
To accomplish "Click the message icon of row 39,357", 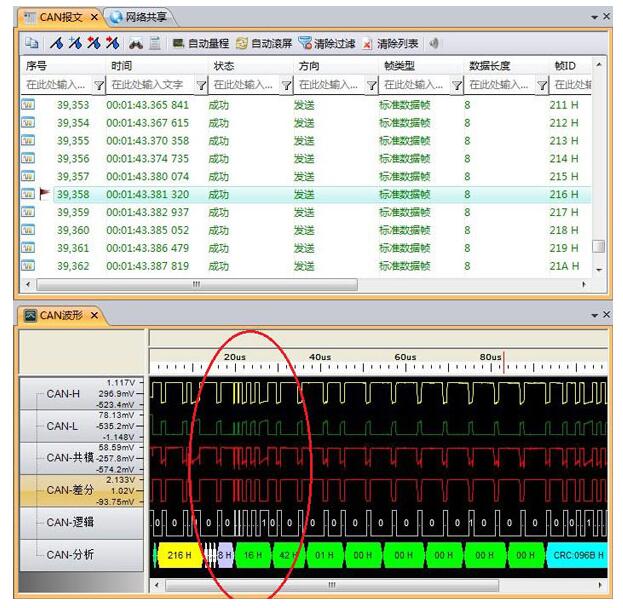I will click(28, 176).
